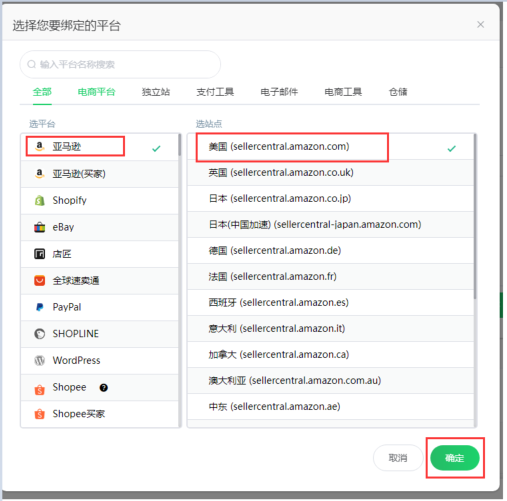This screenshot has width=507, height=501.
Task: Select the Shopify platform icon
Action: [40, 200]
